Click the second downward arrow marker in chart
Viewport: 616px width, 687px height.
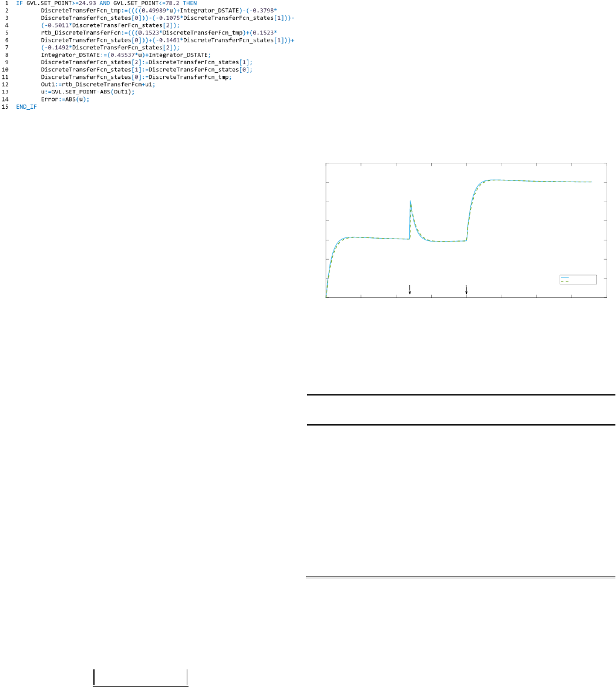pos(466,289)
